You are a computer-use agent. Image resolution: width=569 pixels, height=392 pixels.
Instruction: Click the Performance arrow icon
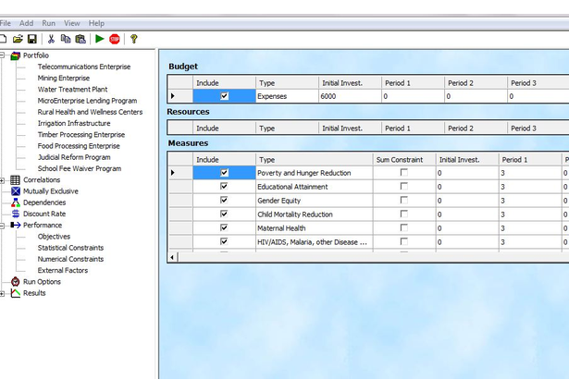16,225
